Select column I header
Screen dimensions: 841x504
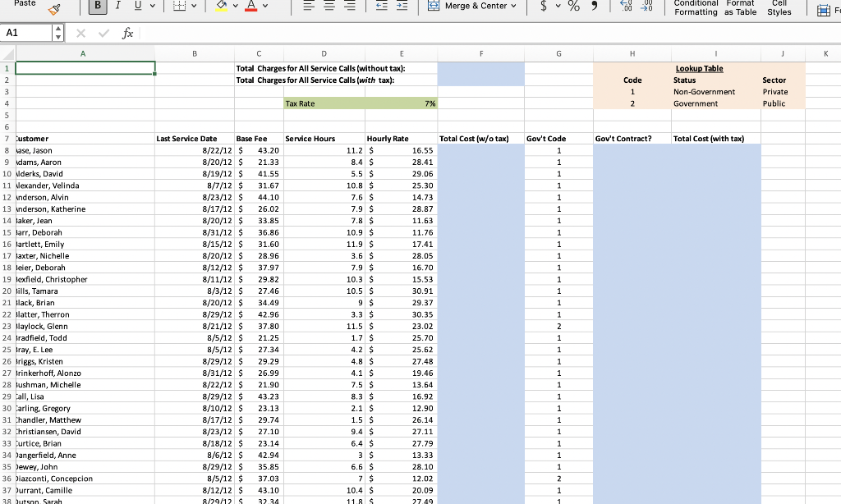716,53
